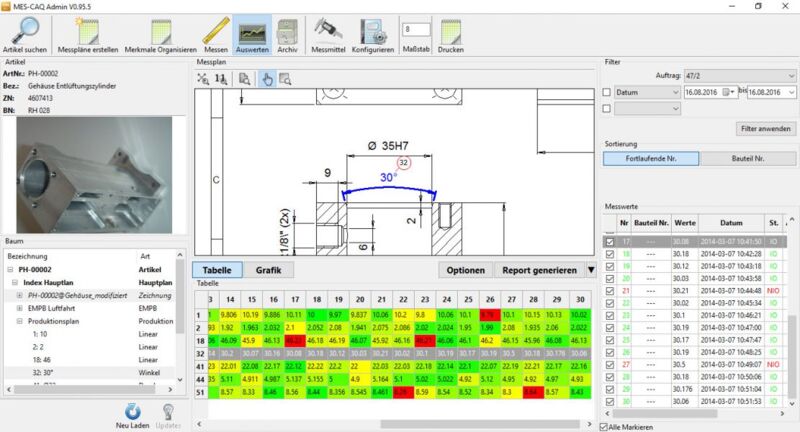The width and height of the screenshot is (800, 432).
Task: Uncheck measurement row Nr 24
Action: pos(610,328)
